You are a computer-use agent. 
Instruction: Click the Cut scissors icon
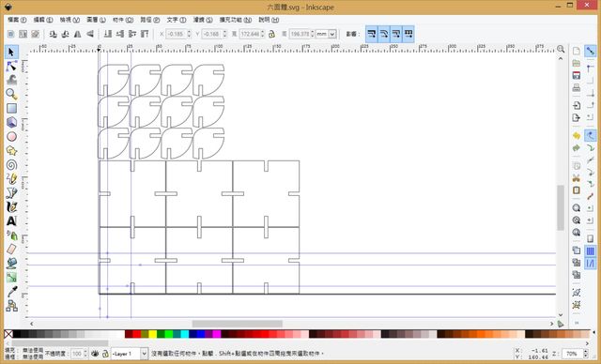576,178
